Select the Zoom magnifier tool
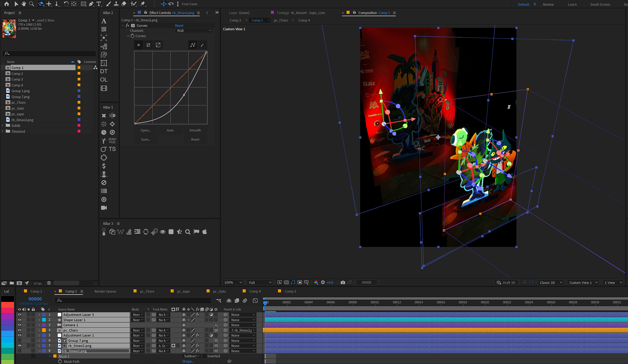The image size is (628, 364). 32,4
